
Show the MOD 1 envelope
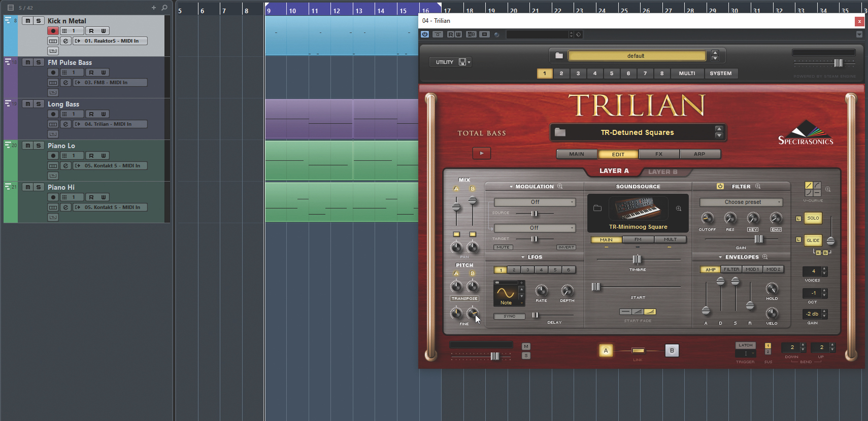(752, 269)
